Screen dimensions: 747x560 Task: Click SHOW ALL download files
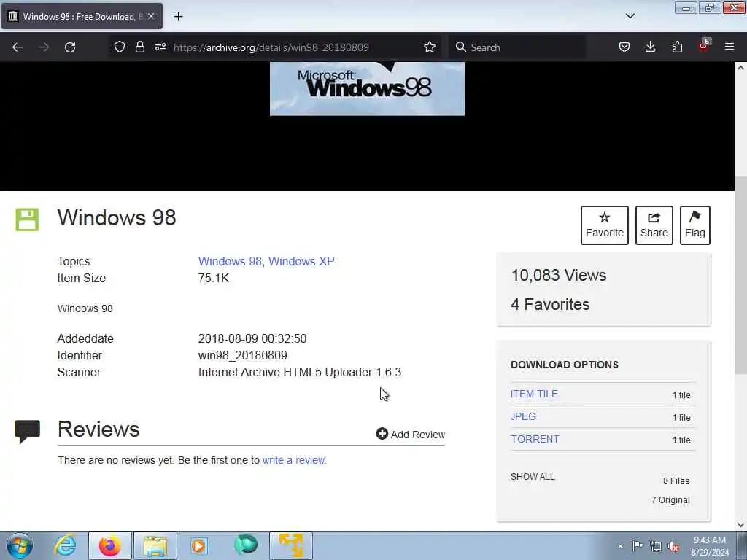[533, 477]
